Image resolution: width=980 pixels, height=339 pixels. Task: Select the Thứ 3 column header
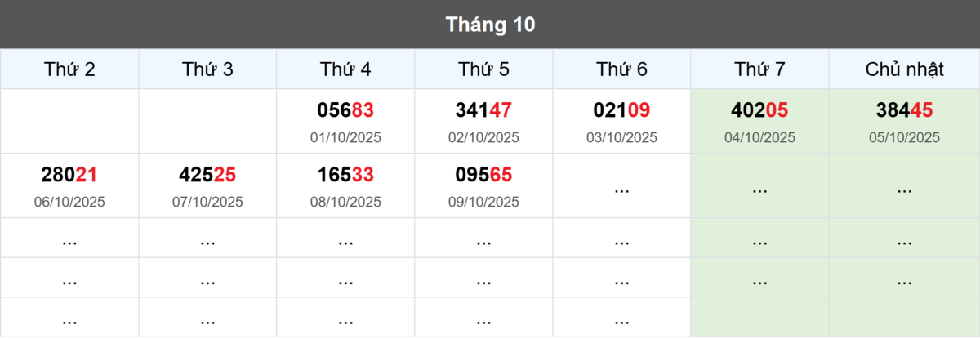coord(207,69)
